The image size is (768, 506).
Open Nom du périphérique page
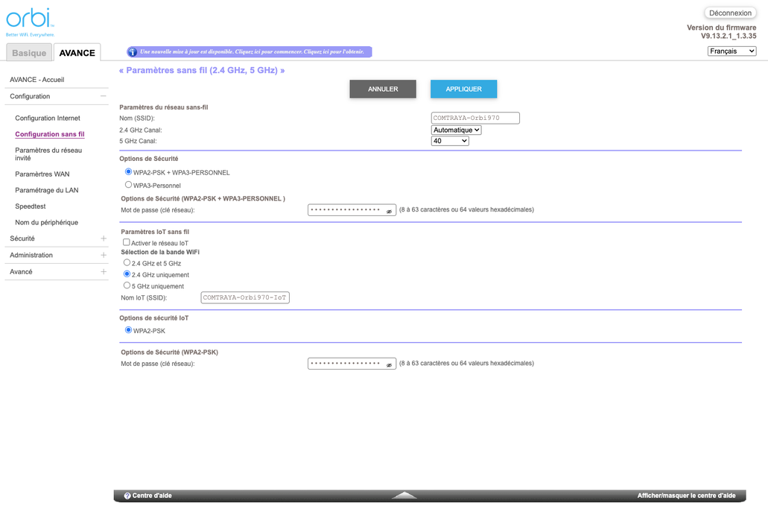click(47, 222)
